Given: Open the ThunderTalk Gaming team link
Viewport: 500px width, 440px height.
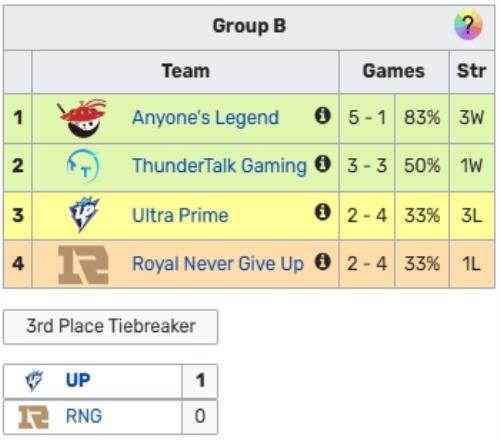Looking at the screenshot, I should [x=219, y=166].
